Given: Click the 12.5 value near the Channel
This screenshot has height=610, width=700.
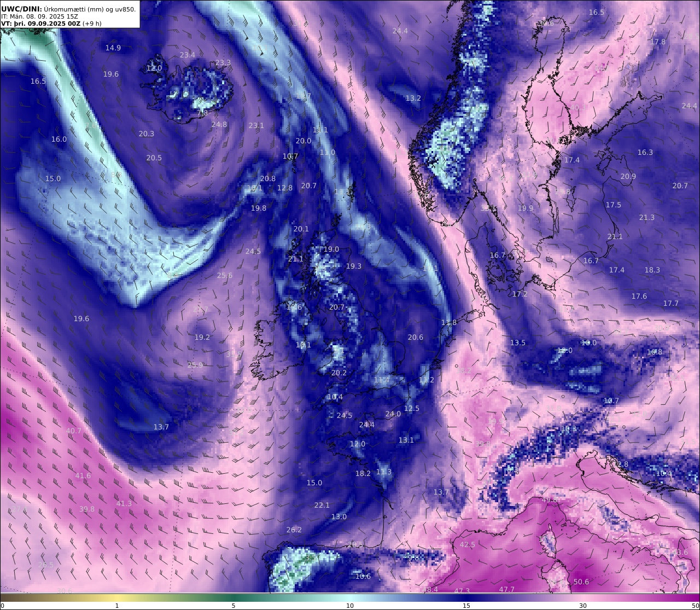Looking at the screenshot, I should tap(411, 408).
